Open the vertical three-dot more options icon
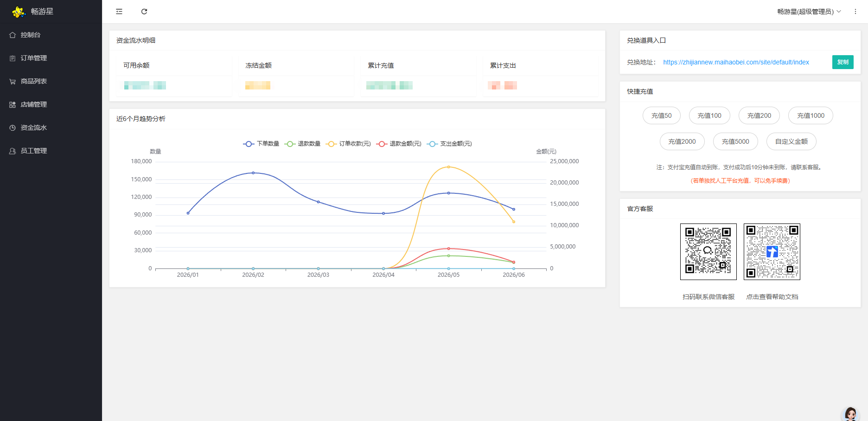 pyautogui.click(x=855, y=12)
